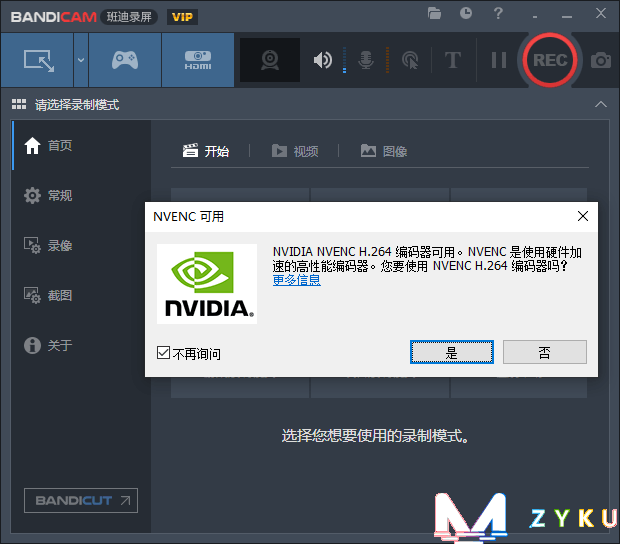The image size is (620, 544).
Task: Toggle webcam overlay icon
Action: pos(270,60)
